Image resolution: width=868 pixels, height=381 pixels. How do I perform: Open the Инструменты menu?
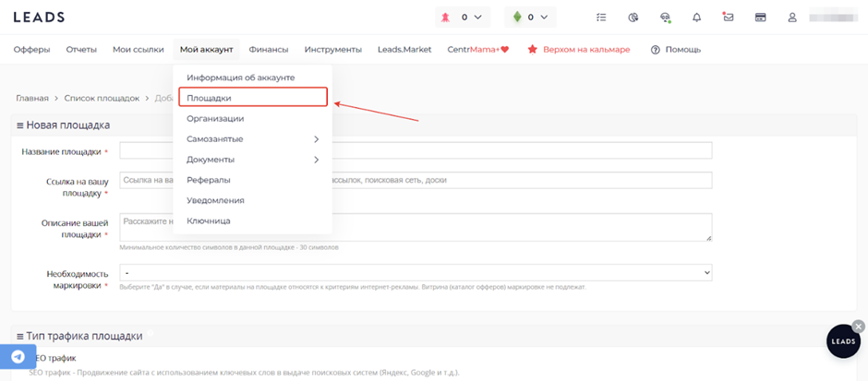coord(333,50)
